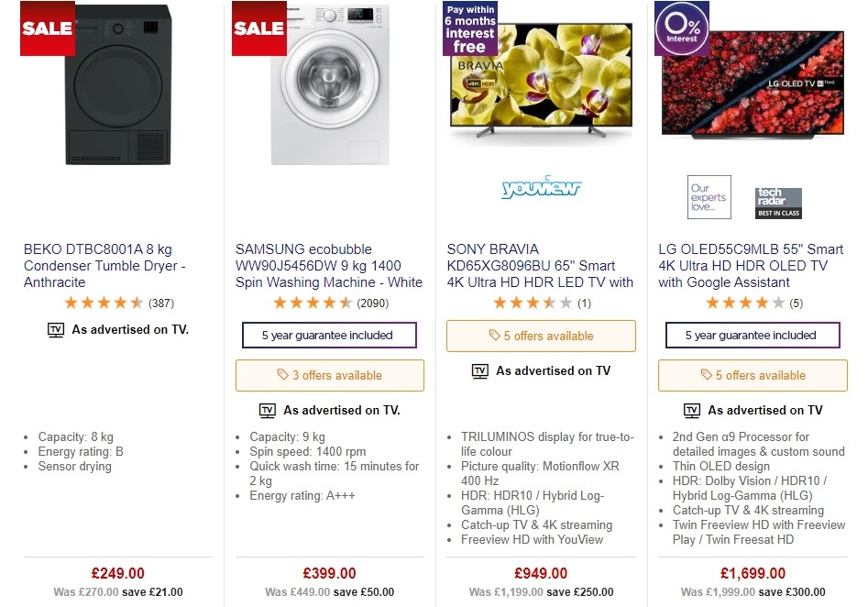Click the tag icon on Samsung's offers button
The image size is (868, 607).
[x=284, y=376]
